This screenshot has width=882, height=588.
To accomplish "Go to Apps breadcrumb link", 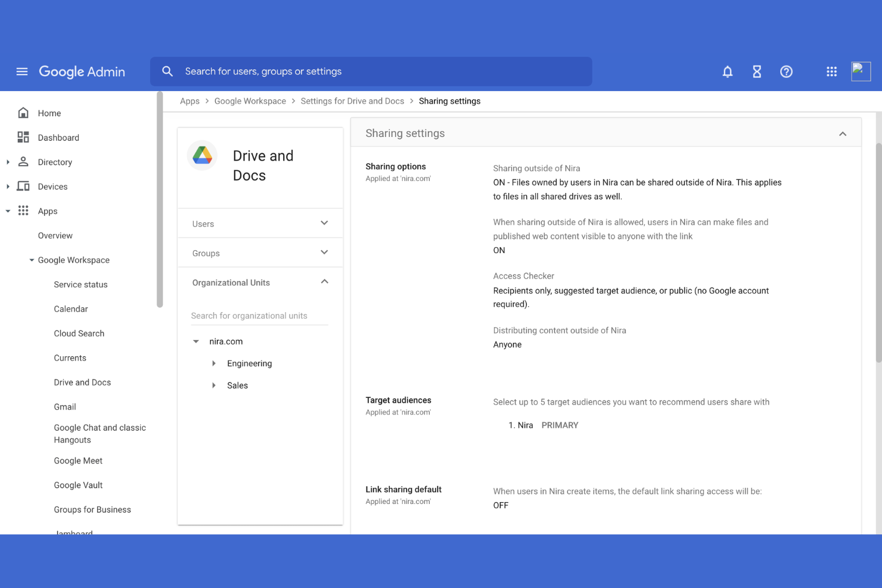I will pyautogui.click(x=190, y=101).
